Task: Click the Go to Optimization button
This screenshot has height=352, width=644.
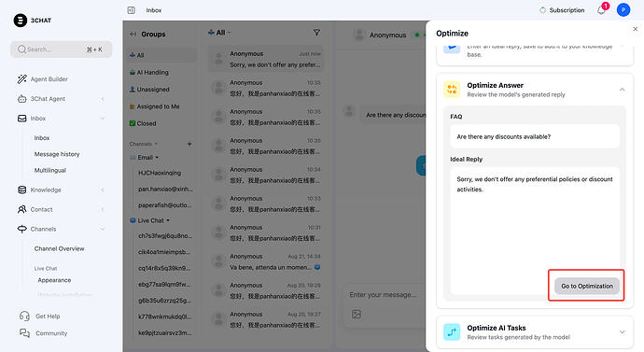Action: (587, 286)
